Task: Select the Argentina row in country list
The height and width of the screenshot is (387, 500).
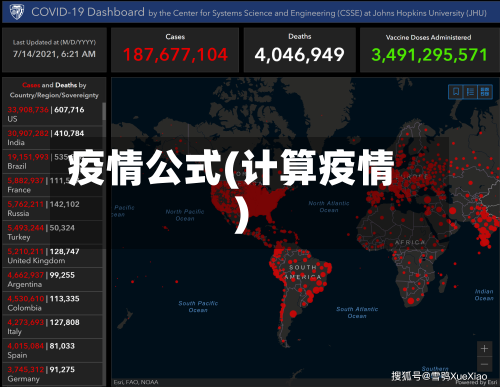Action: [x=53, y=280]
